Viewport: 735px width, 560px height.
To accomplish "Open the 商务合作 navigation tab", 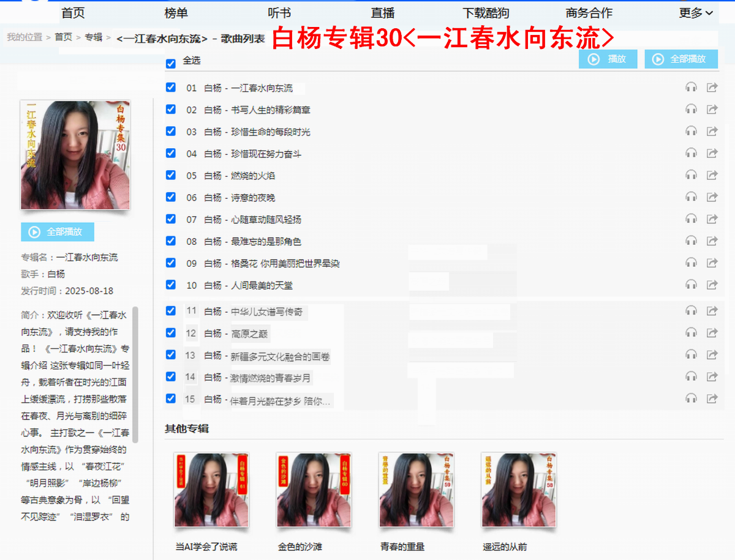I will [589, 13].
